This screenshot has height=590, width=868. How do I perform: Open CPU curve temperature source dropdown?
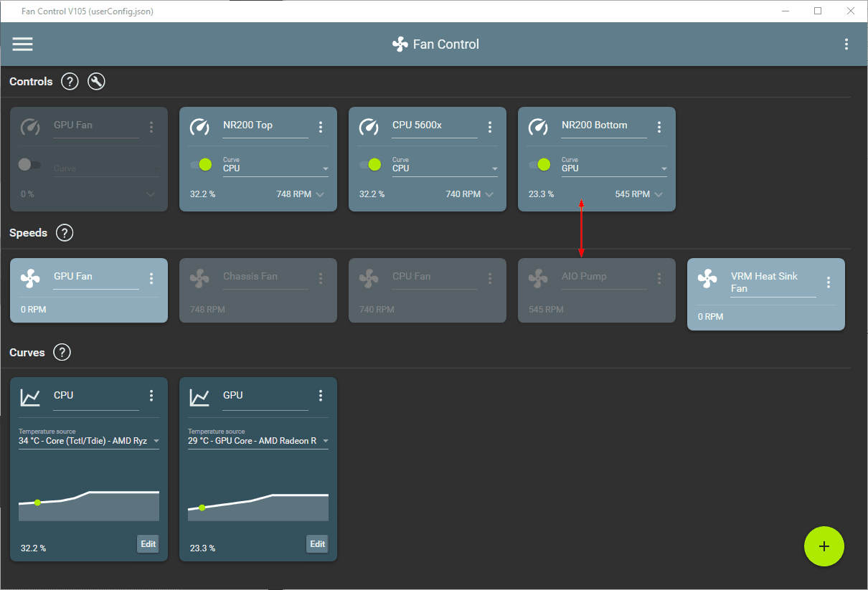(x=89, y=438)
